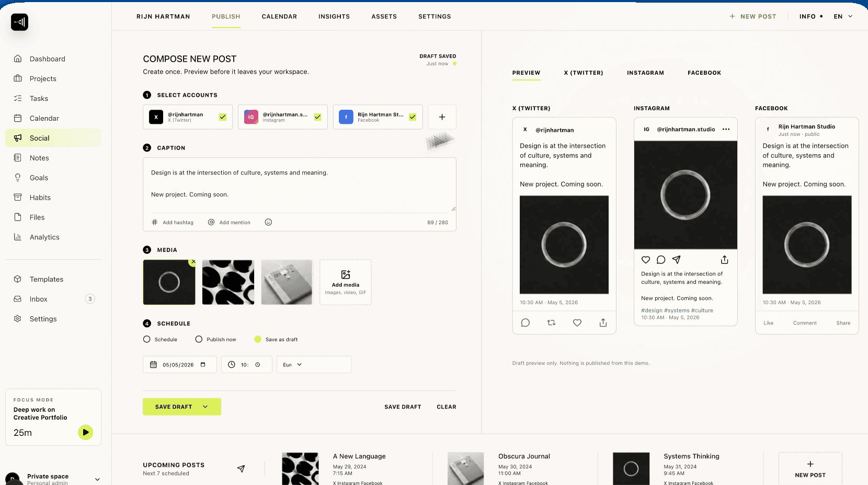Open Settings in top navigation
This screenshot has height=485, width=868.
point(435,17)
